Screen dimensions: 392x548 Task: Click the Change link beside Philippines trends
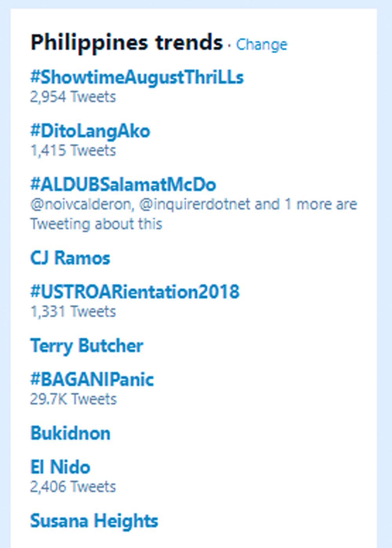pos(261,45)
